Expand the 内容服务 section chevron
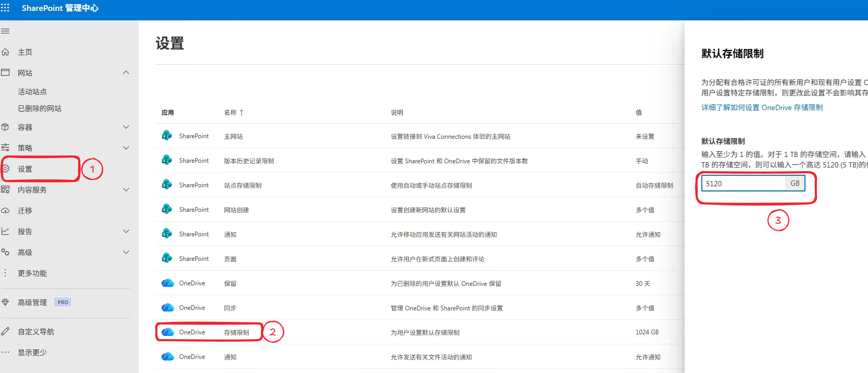The width and height of the screenshot is (868, 373). [x=126, y=190]
